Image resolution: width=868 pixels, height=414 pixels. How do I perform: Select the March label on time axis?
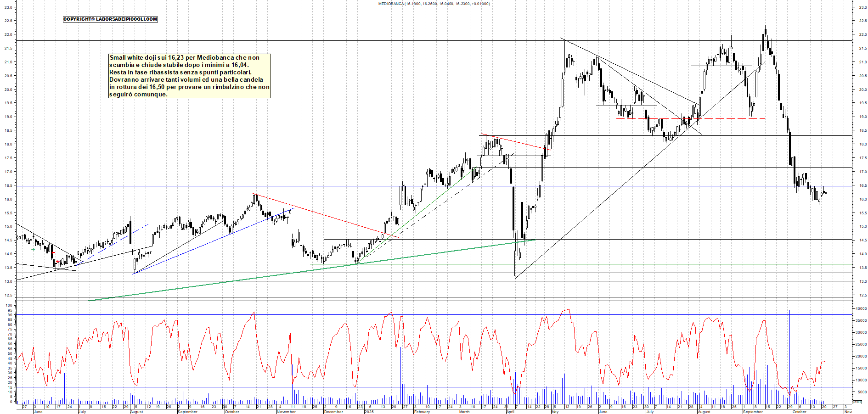pyautogui.click(x=464, y=412)
